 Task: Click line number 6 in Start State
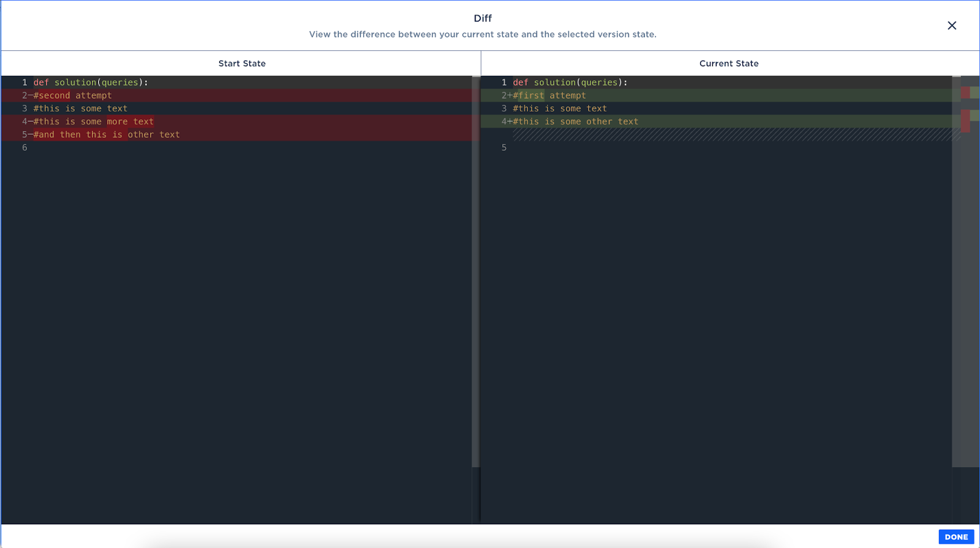point(24,148)
